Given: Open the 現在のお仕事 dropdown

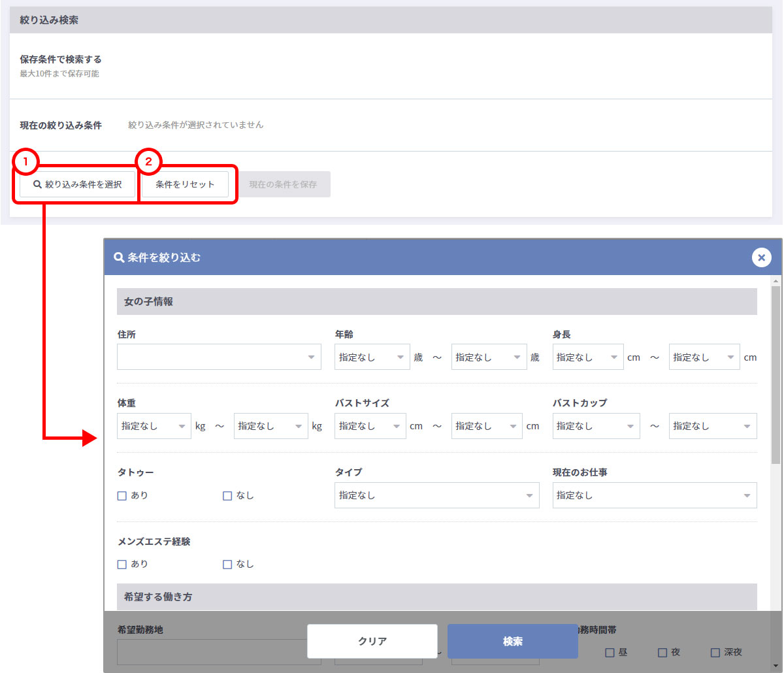Looking at the screenshot, I should coord(654,495).
